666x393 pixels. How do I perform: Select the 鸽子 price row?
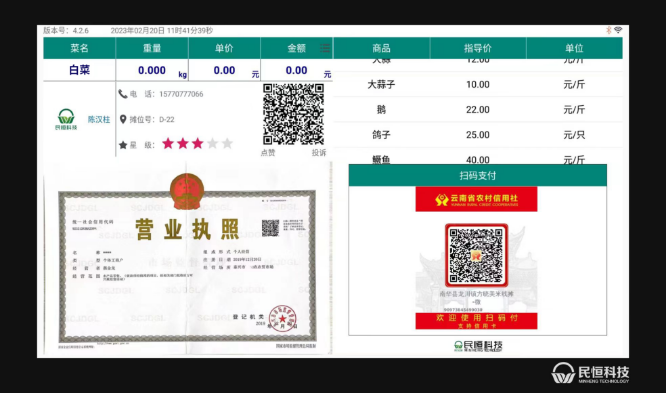[478, 135]
